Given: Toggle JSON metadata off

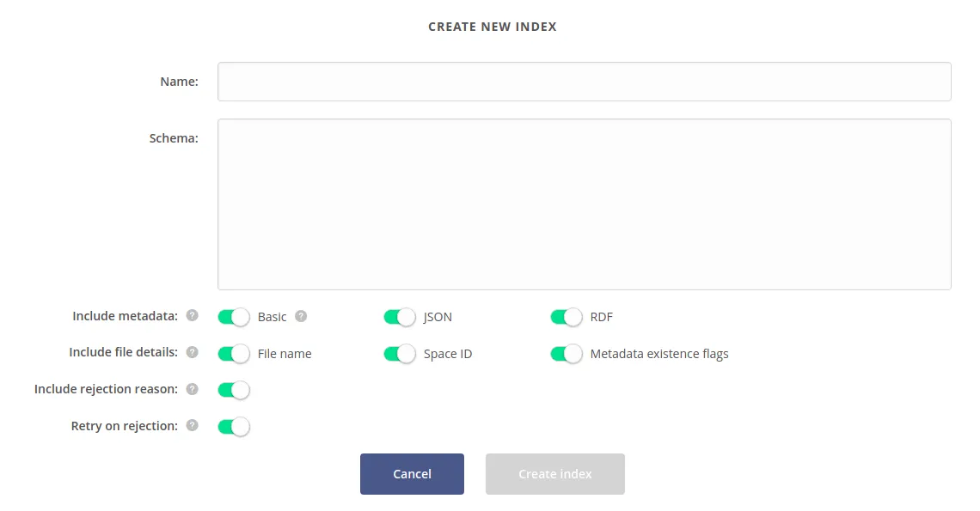Looking at the screenshot, I should [399, 317].
